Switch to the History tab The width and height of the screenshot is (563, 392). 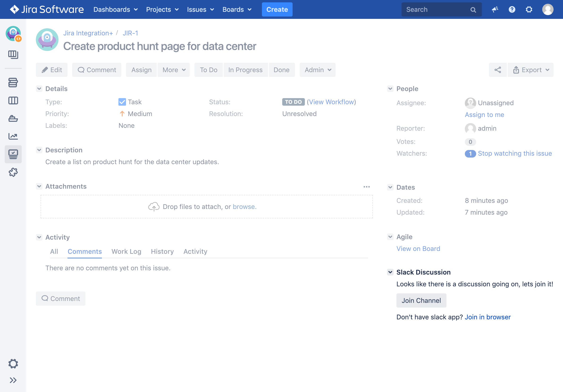[162, 251]
